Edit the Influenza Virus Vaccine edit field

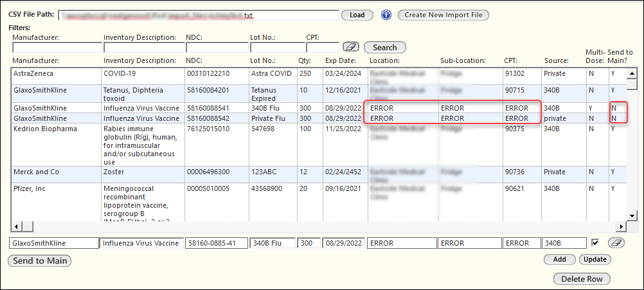141,243
